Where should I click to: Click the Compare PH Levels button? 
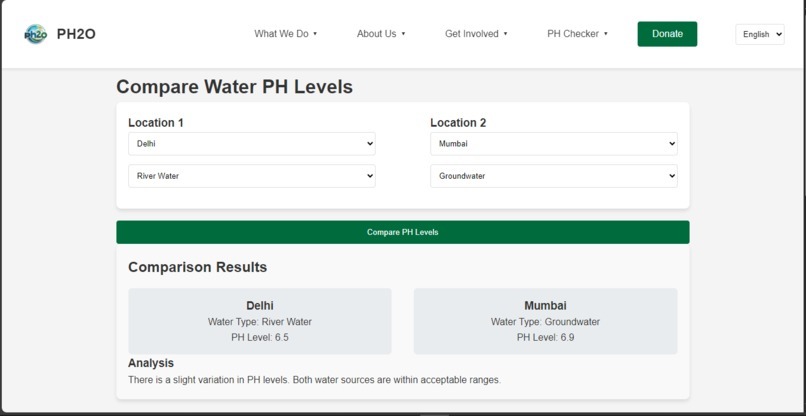click(402, 232)
